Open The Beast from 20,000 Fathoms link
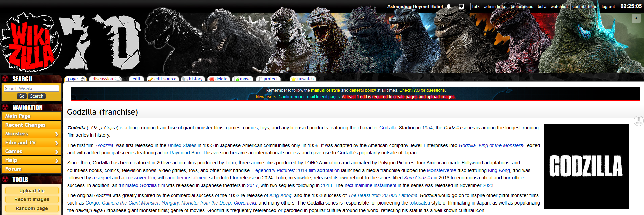The image size is (644, 215). [x=382, y=195]
